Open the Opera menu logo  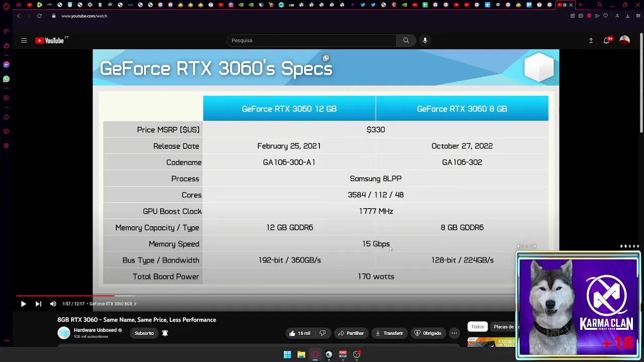point(6,6)
